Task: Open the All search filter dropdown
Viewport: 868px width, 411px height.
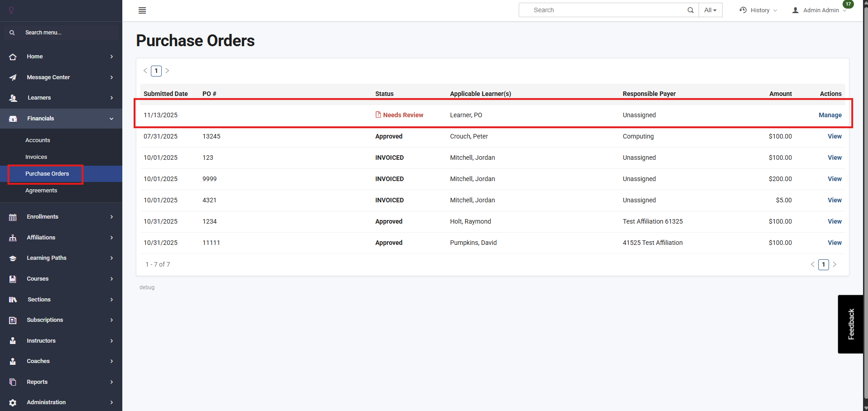Action: (x=710, y=10)
